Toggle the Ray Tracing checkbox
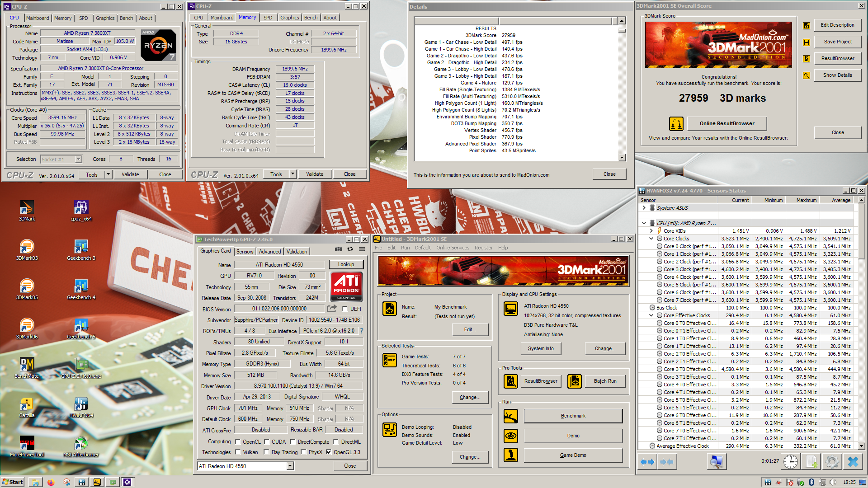This screenshot has width=868, height=488. tap(267, 452)
